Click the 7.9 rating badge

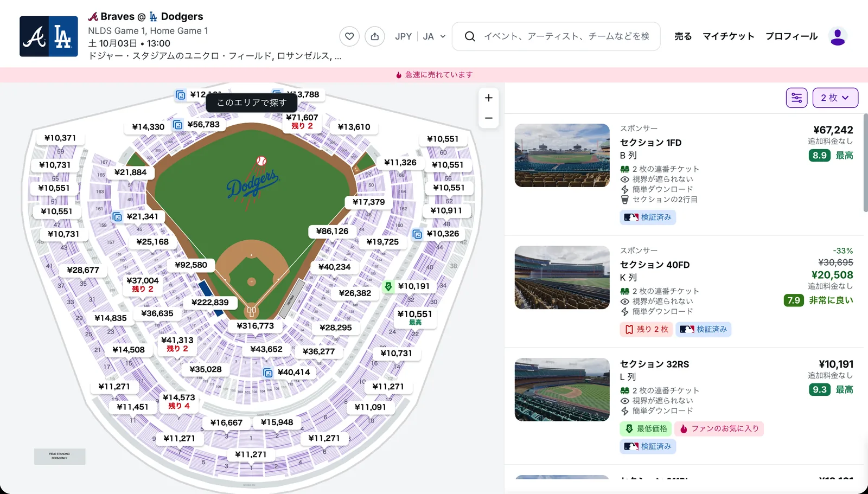[x=794, y=300]
